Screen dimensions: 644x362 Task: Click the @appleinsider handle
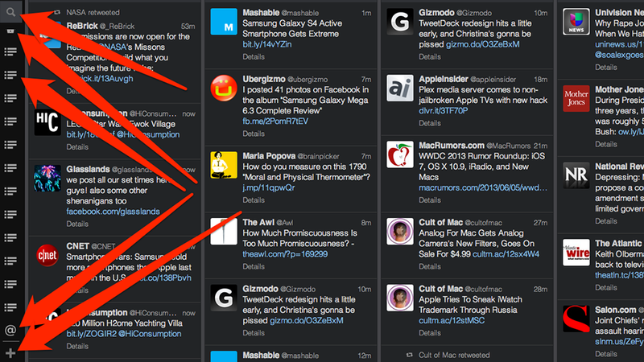(x=493, y=79)
